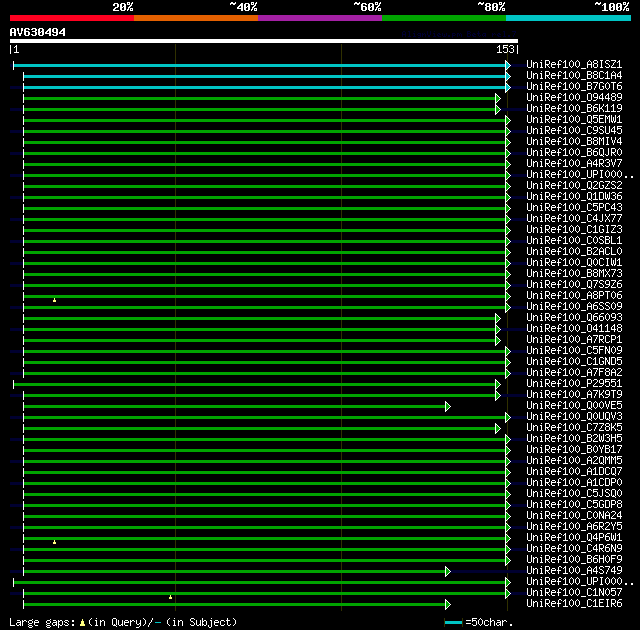Screen dimensions: 640x630
Task: Select label UniRef100_A4R3V7
Action: pos(574,164)
